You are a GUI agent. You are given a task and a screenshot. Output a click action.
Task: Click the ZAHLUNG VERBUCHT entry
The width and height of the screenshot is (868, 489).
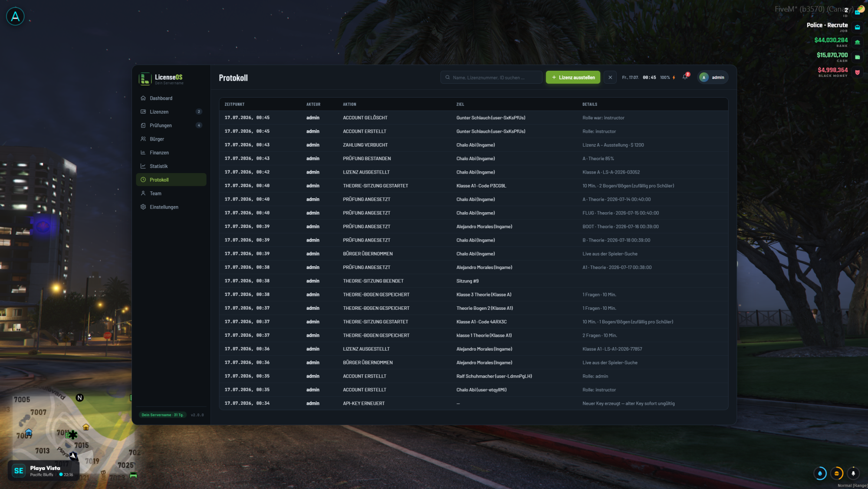[x=365, y=145]
